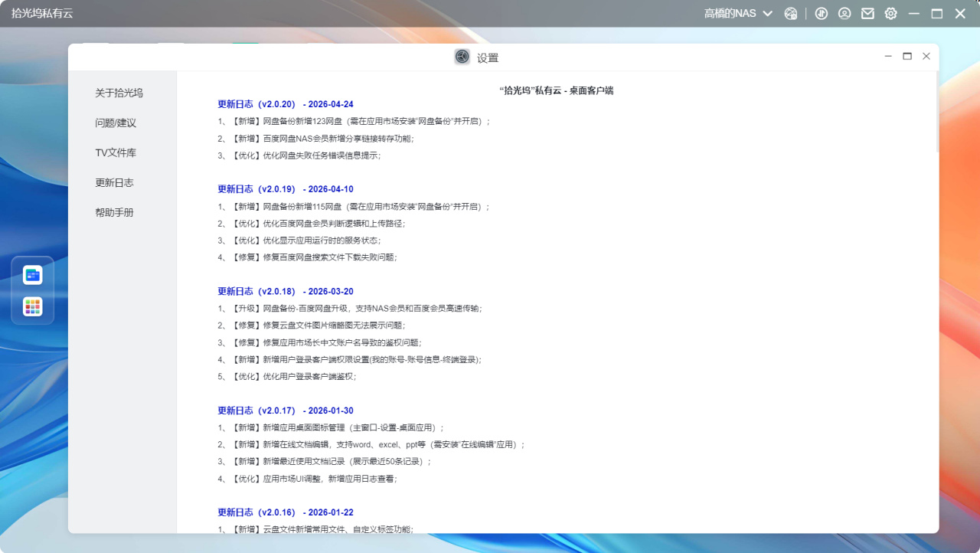The width and height of the screenshot is (980, 553).
Task: Click the 新增用户登录客户端权限设置 line
Action: point(350,359)
